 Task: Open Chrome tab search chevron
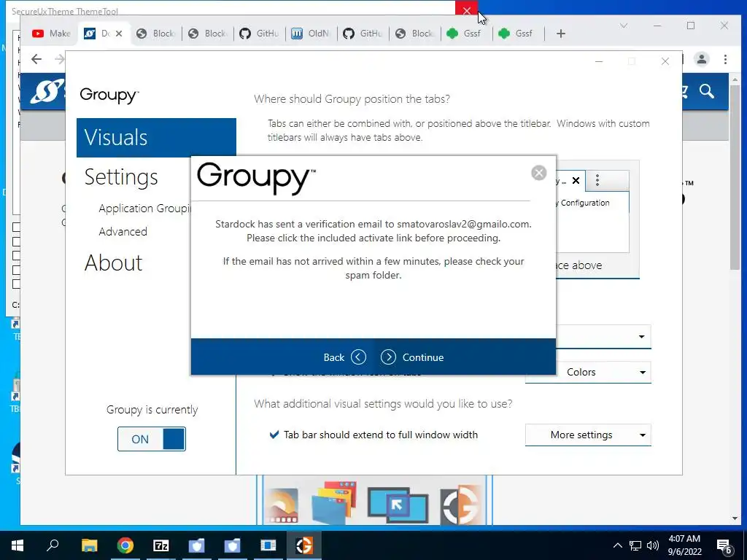[x=623, y=26]
